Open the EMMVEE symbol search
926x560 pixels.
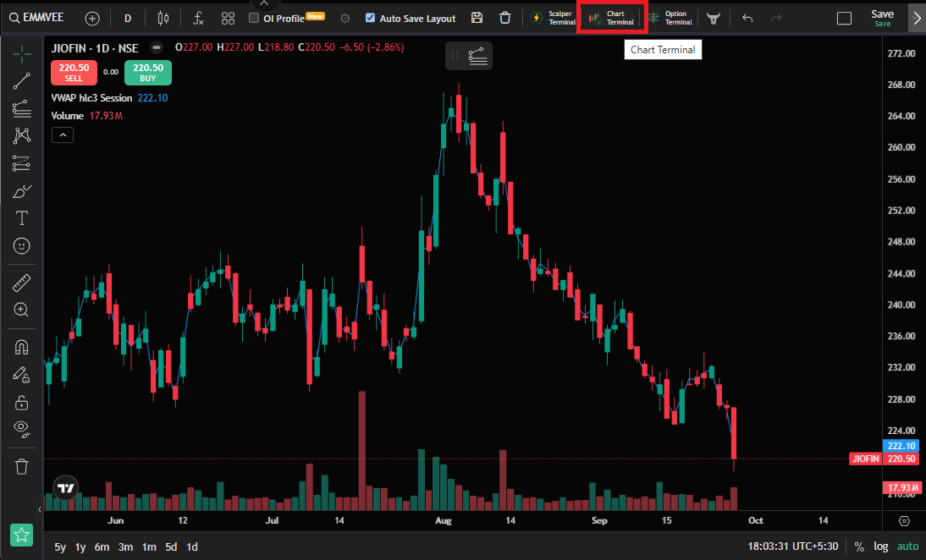(x=36, y=18)
